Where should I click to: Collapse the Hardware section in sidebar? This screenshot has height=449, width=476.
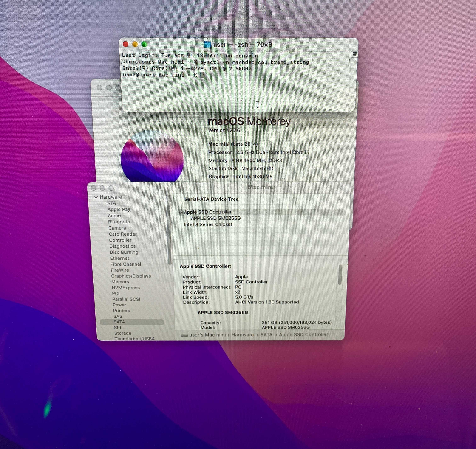(x=96, y=197)
